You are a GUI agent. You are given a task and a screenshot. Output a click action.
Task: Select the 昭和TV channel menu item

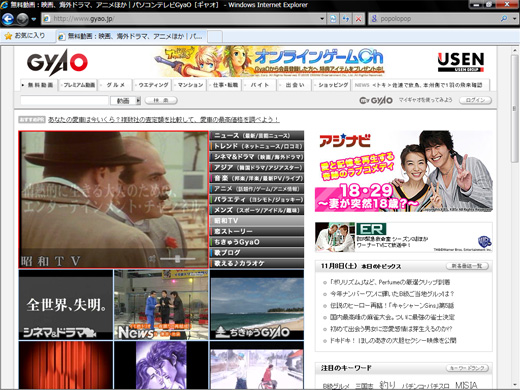point(257,221)
